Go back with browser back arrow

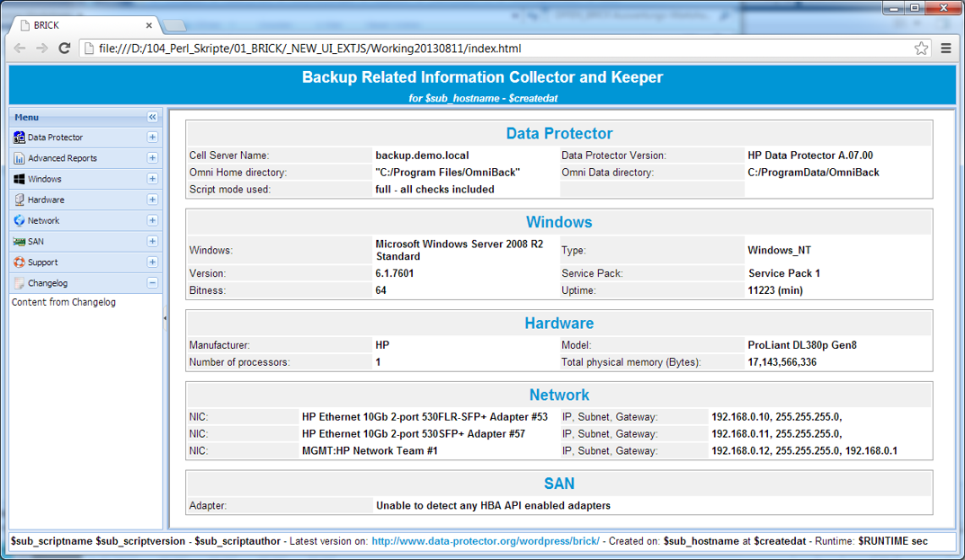20,48
